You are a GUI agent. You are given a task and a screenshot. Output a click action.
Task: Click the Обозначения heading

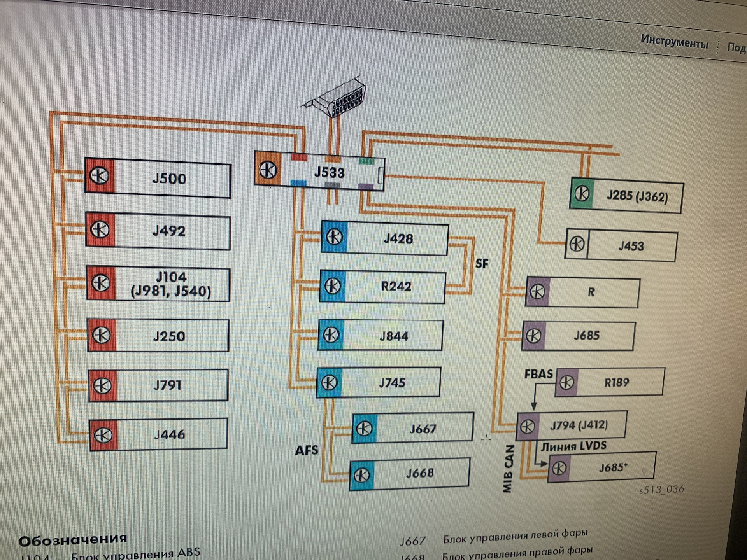[73, 540]
